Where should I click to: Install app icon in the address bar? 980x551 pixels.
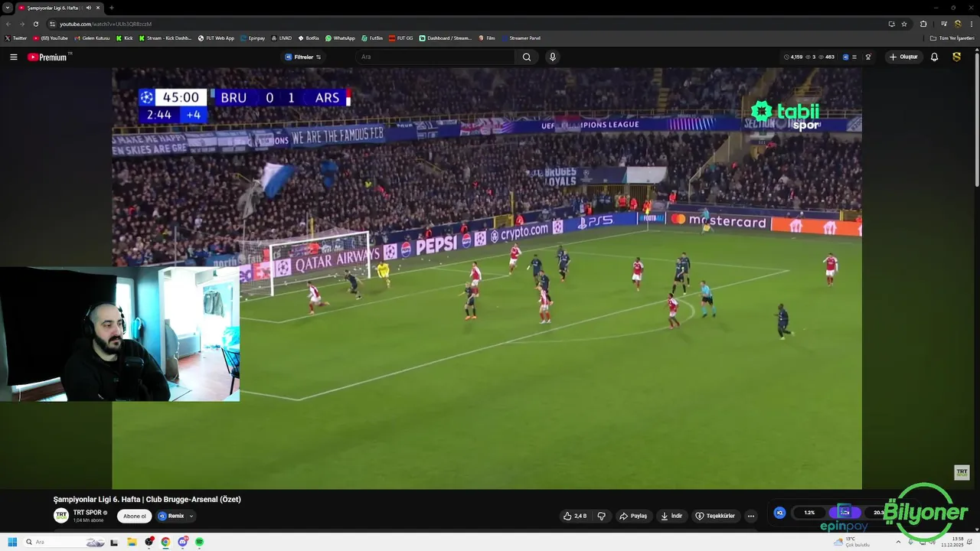point(891,24)
